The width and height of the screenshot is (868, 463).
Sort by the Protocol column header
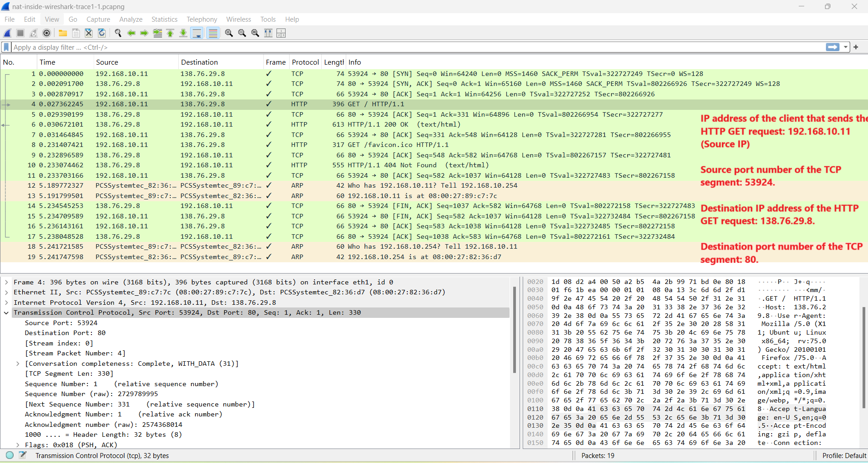coord(305,62)
